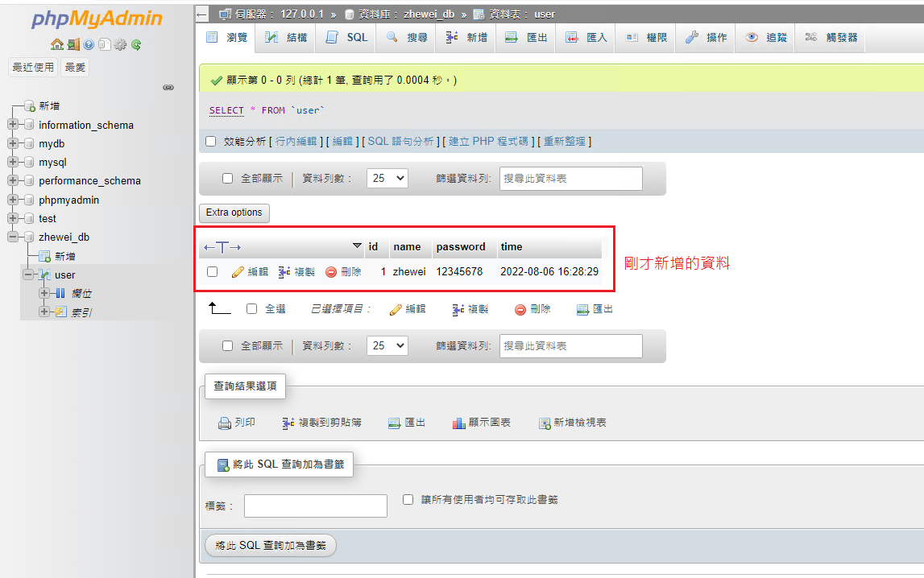The height and width of the screenshot is (578, 924).
Task: Toggle the profiling checkbox
Action: [x=211, y=142]
